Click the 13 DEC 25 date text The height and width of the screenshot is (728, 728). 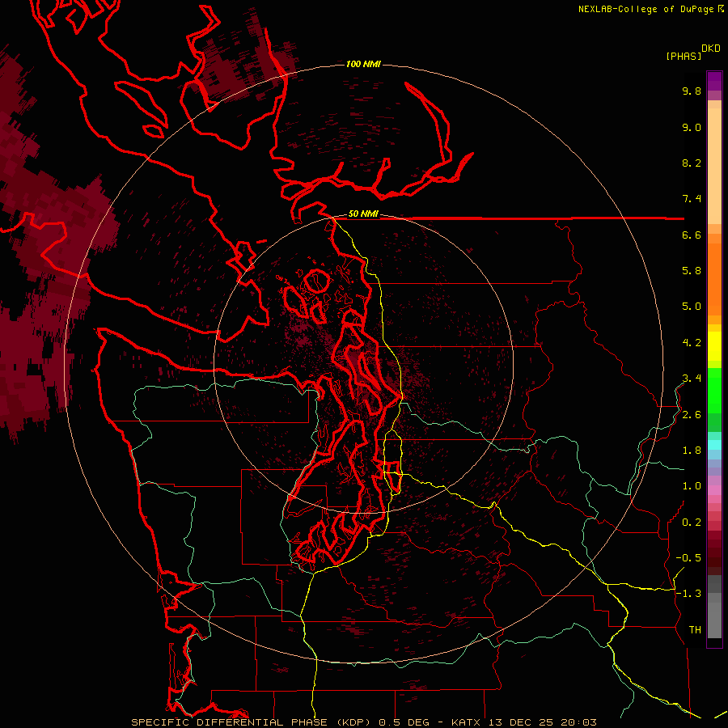coord(520,722)
